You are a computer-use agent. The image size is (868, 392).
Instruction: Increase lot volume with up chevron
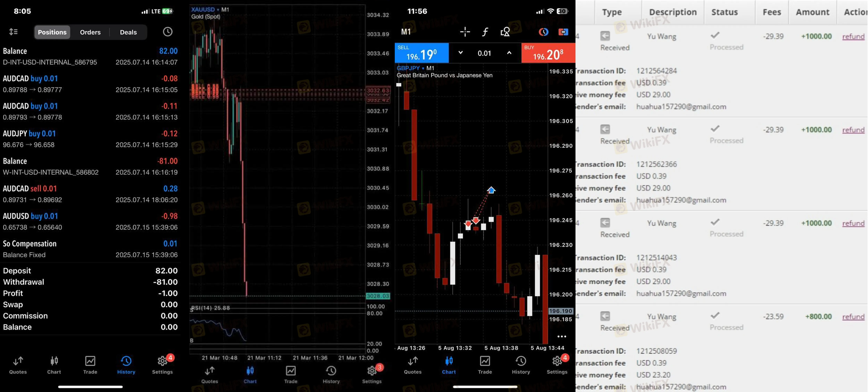pyautogui.click(x=509, y=53)
